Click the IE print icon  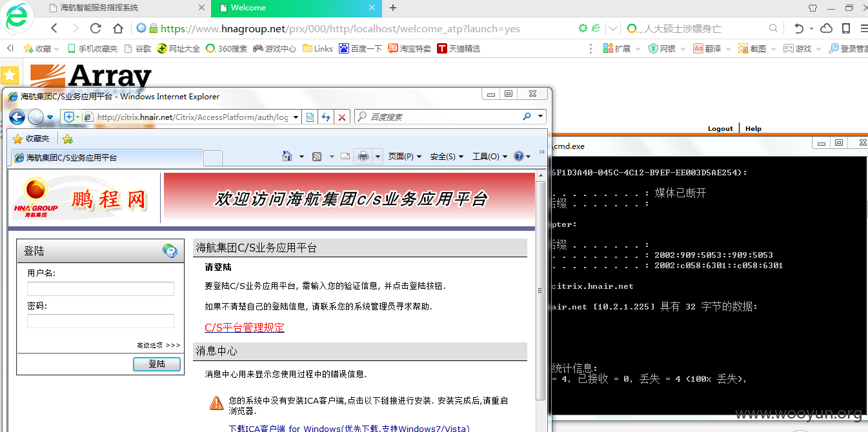[x=363, y=156]
